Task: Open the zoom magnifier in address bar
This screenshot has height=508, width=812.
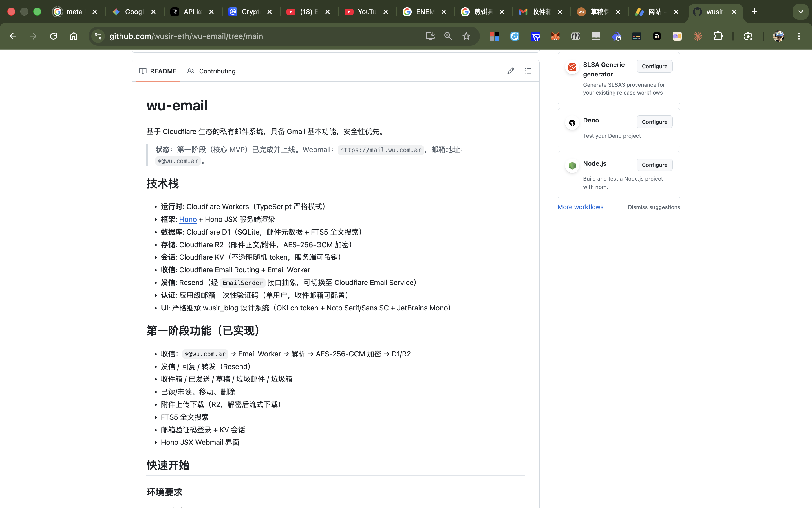Action: click(448, 36)
